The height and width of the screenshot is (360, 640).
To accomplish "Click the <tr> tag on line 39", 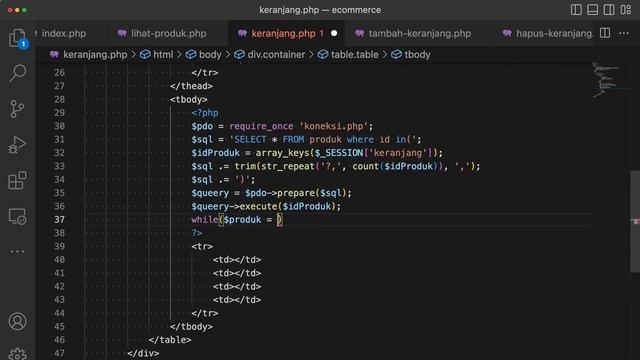I will point(202,247).
